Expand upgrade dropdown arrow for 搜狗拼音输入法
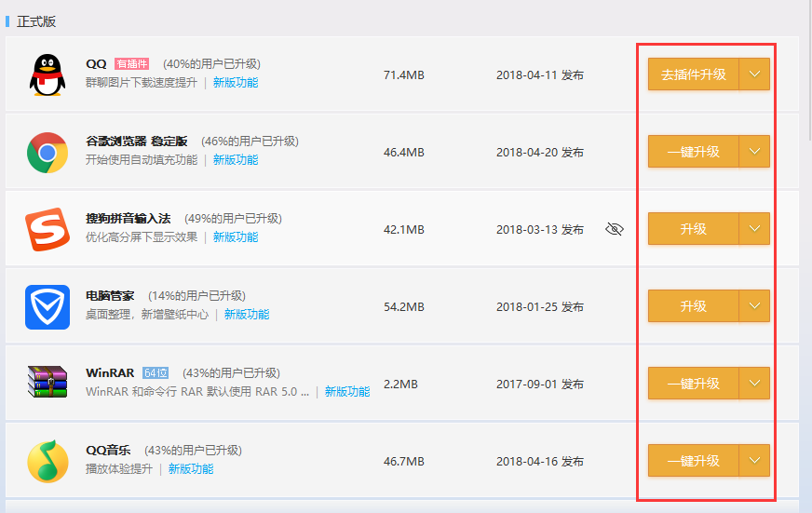 754,228
